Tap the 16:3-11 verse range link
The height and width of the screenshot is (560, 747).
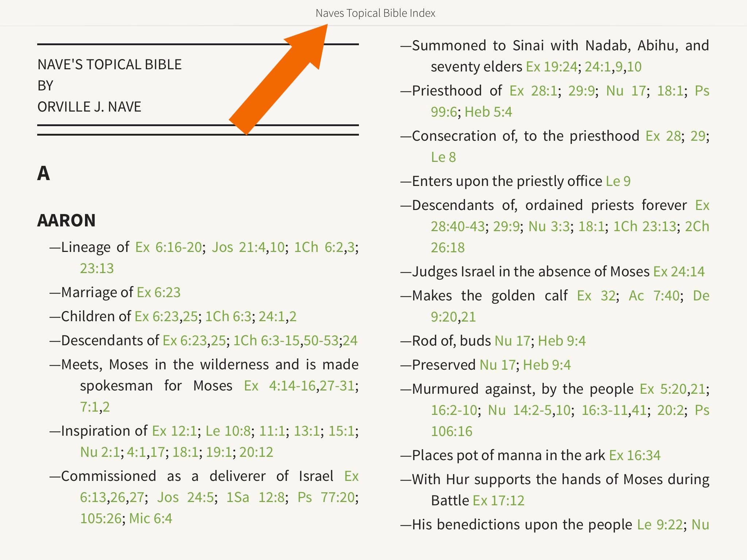pos(604,411)
